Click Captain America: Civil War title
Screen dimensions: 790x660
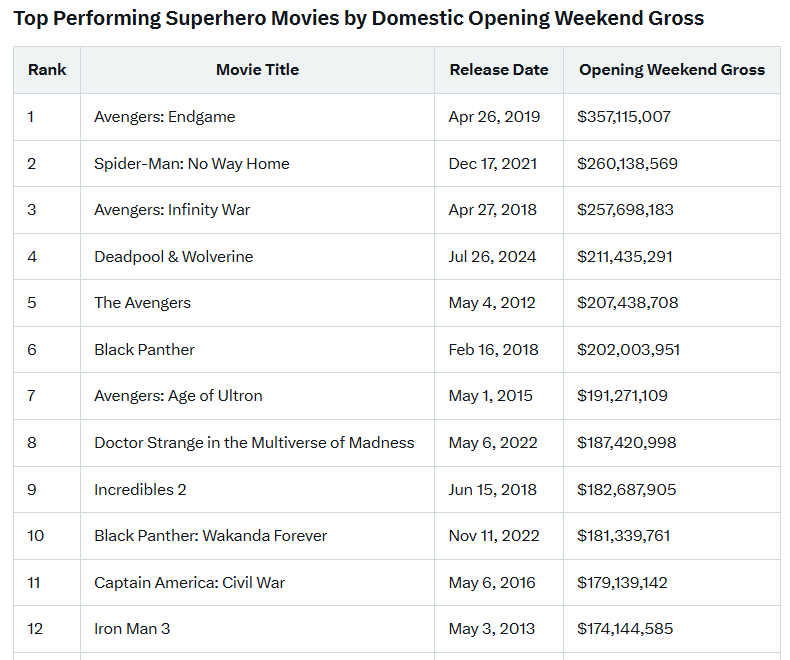(x=190, y=583)
